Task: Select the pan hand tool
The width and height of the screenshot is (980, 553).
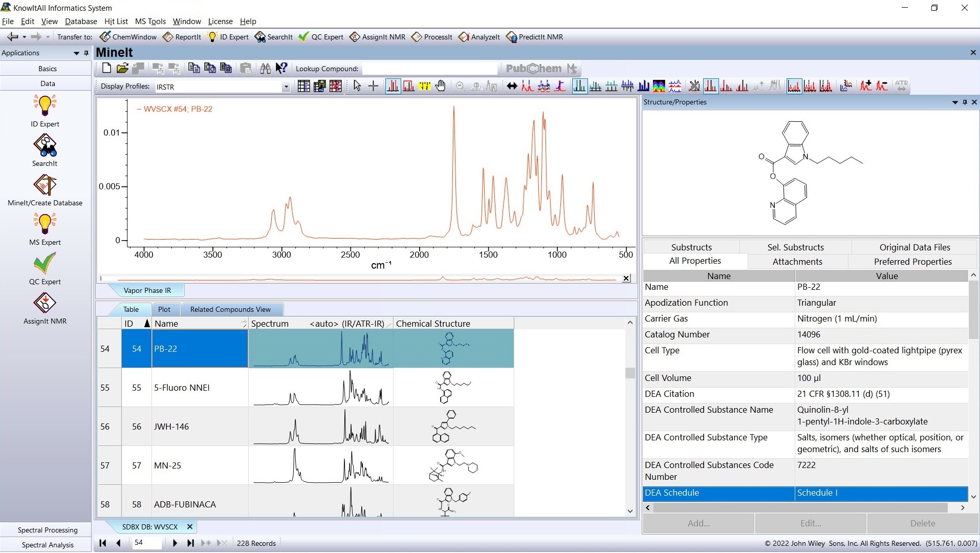Action: pyautogui.click(x=441, y=86)
